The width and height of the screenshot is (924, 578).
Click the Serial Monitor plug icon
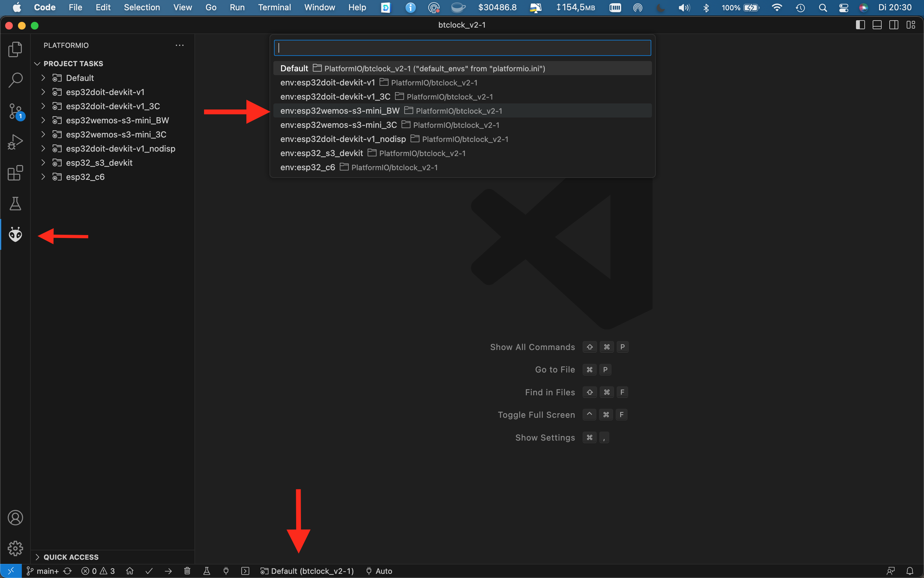click(x=226, y=571)
